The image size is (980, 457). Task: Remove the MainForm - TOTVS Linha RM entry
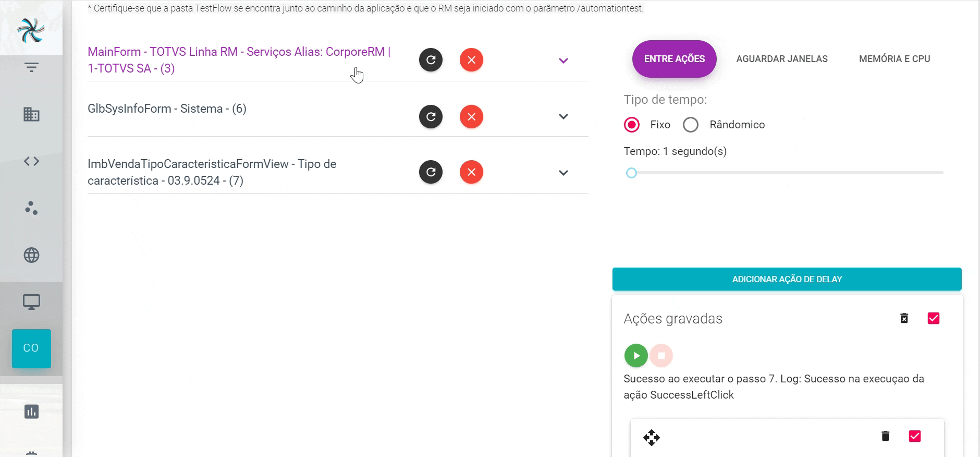point(471,60)
